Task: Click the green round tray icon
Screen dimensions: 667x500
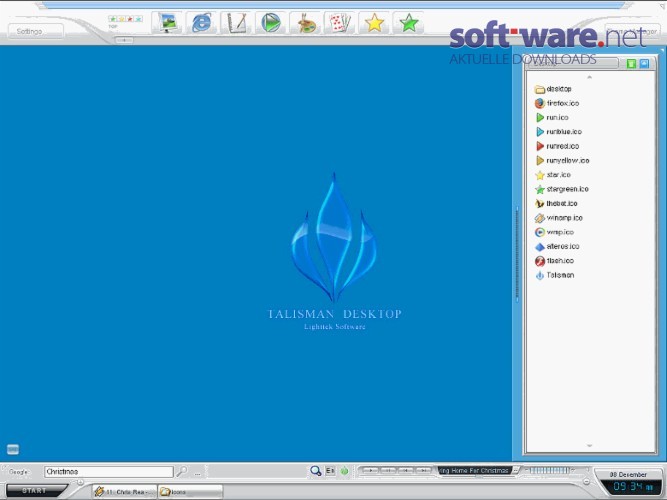Action: (x=345, y=471)
